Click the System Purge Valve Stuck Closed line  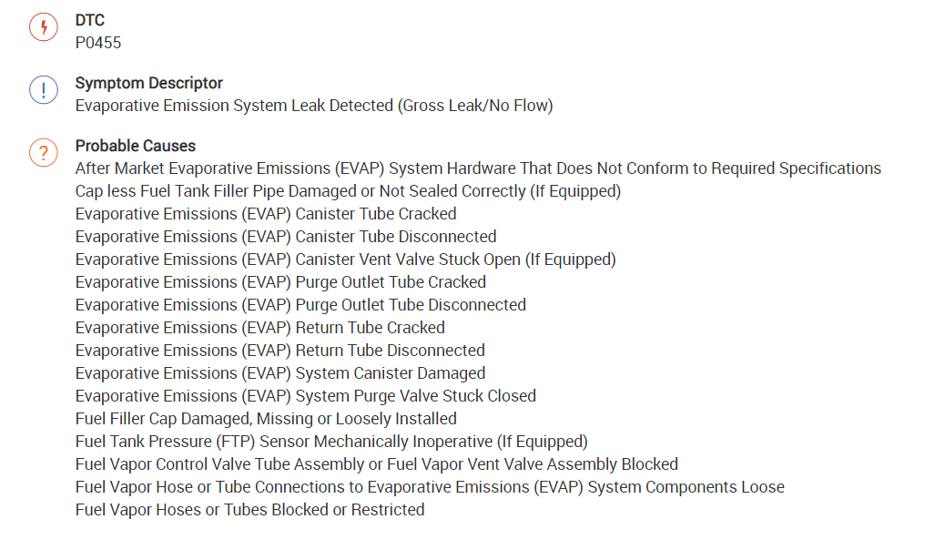tap(305, 396)
